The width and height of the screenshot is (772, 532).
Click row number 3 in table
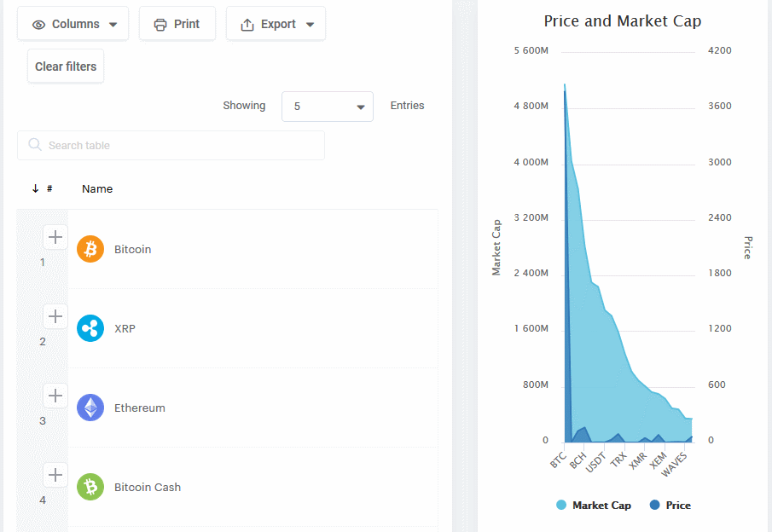(x=43, y=421)
